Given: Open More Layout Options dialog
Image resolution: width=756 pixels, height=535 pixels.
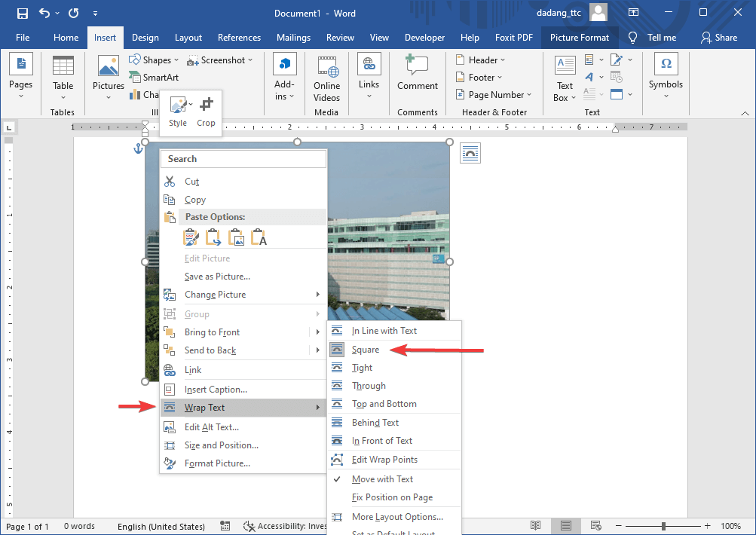Looking at the screenshot, I should (x=397, y=517).
